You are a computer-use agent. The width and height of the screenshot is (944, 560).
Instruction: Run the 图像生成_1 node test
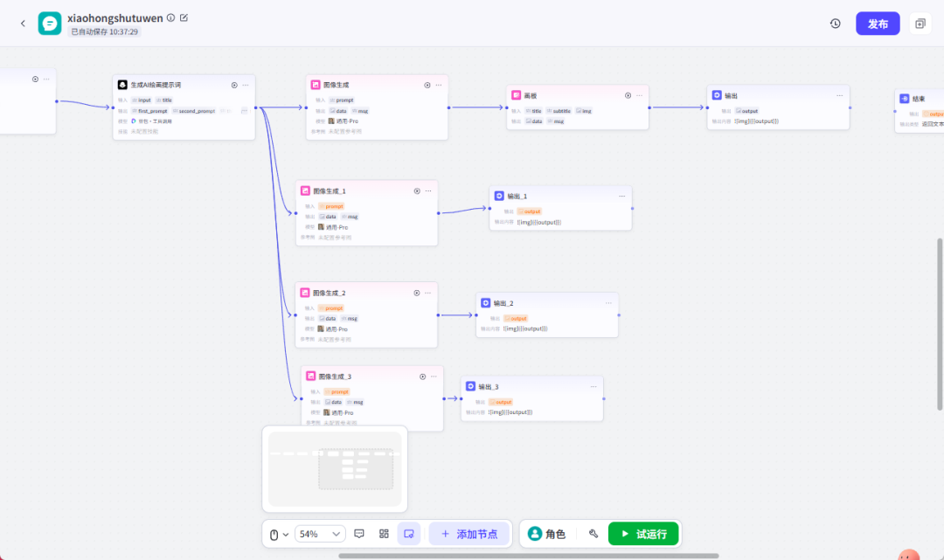coord(417,190)
